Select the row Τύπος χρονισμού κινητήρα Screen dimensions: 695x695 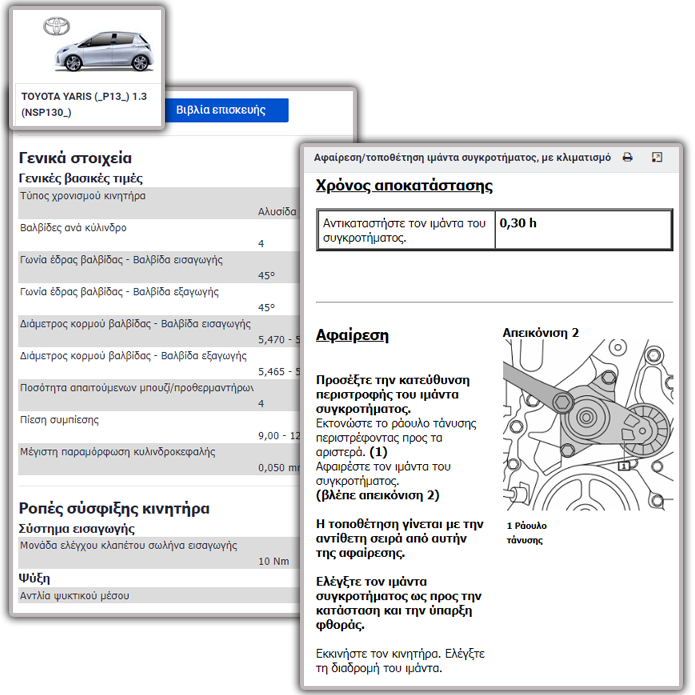[159, 203]
